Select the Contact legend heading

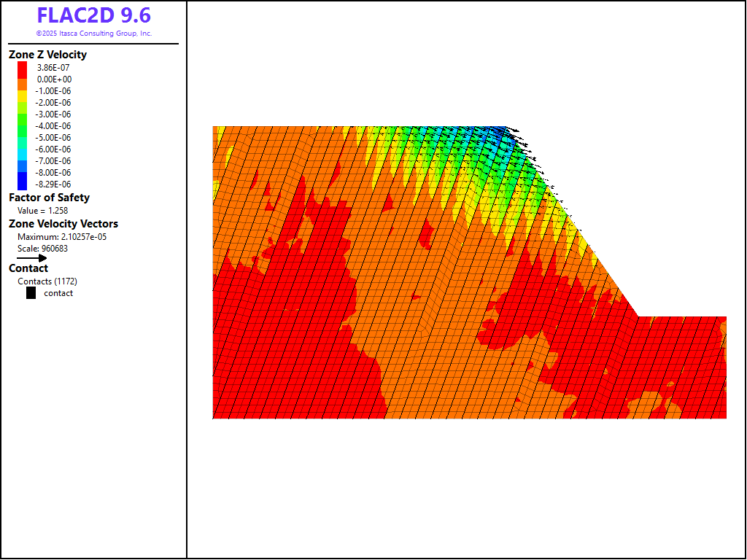pos(28,268)
